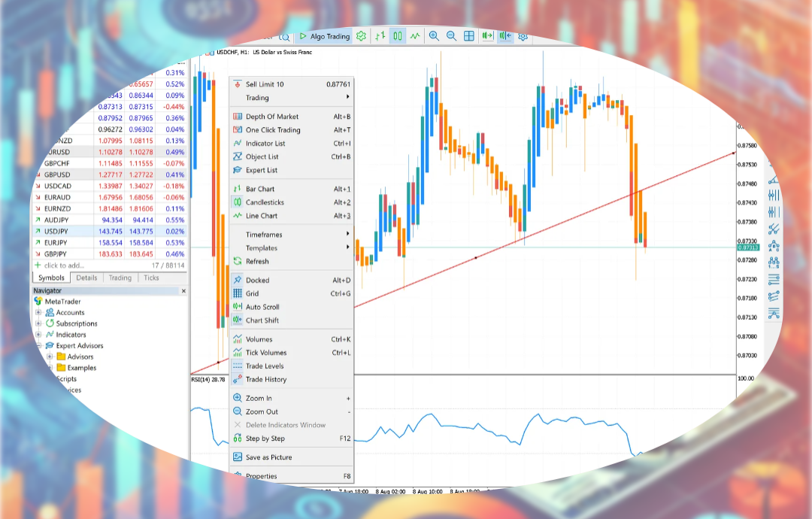Toggle Candlesticks option in the context menu
This screenshot has height=519, width=812.
(291, 202)
